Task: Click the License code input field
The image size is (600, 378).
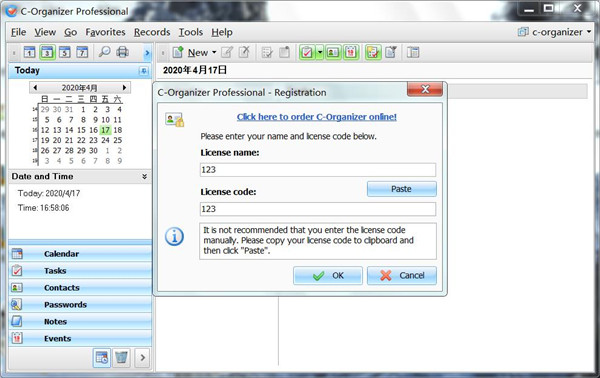Action: 318,209
